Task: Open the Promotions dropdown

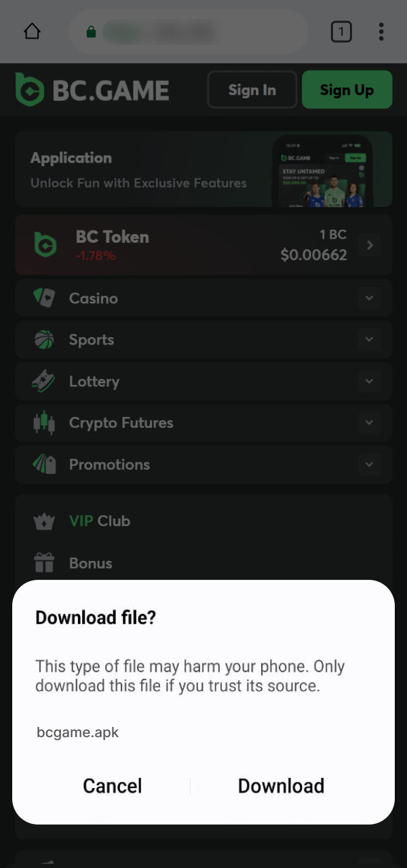Action: pos(369,465)
